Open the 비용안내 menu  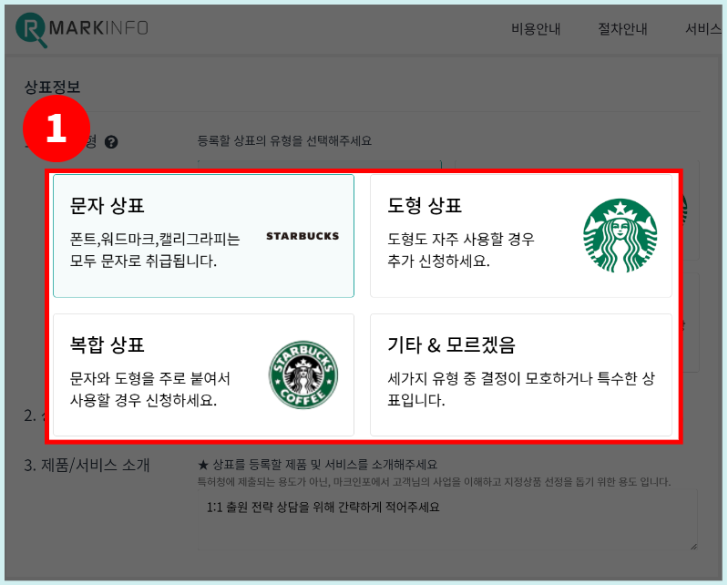click(x=536, y=29)
